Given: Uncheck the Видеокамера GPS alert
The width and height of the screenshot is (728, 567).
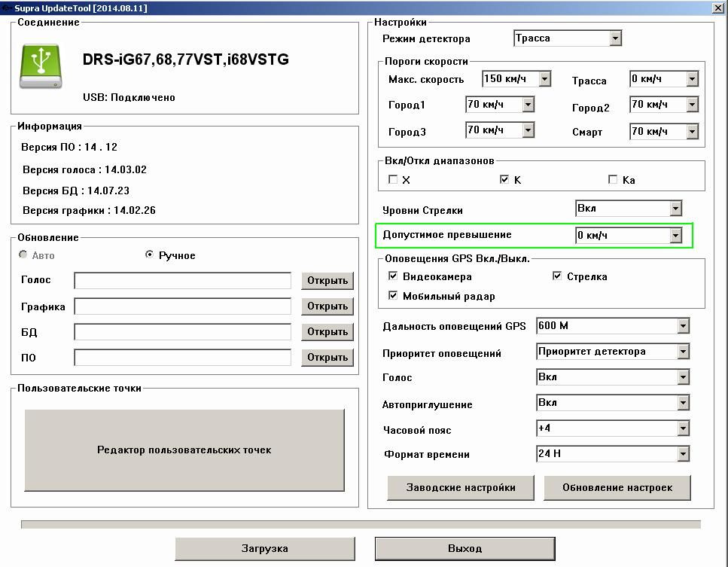Looking at the screenshot, I should [x=393, y=276].
